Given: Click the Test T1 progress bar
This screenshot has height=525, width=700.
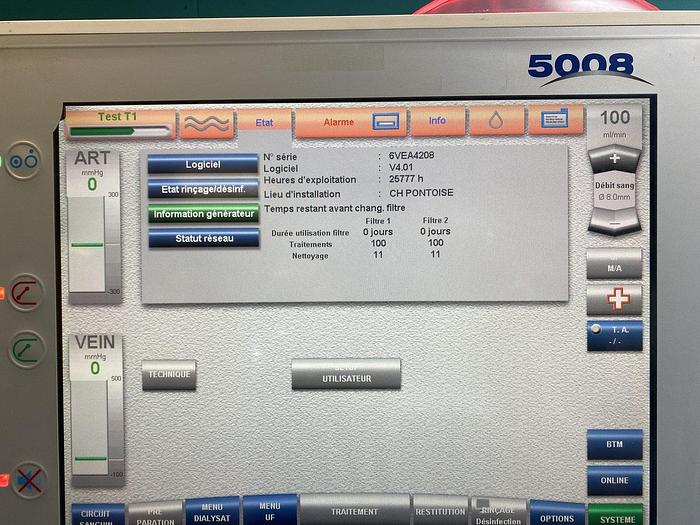Looking at the screenshot, I should [120, 131].
